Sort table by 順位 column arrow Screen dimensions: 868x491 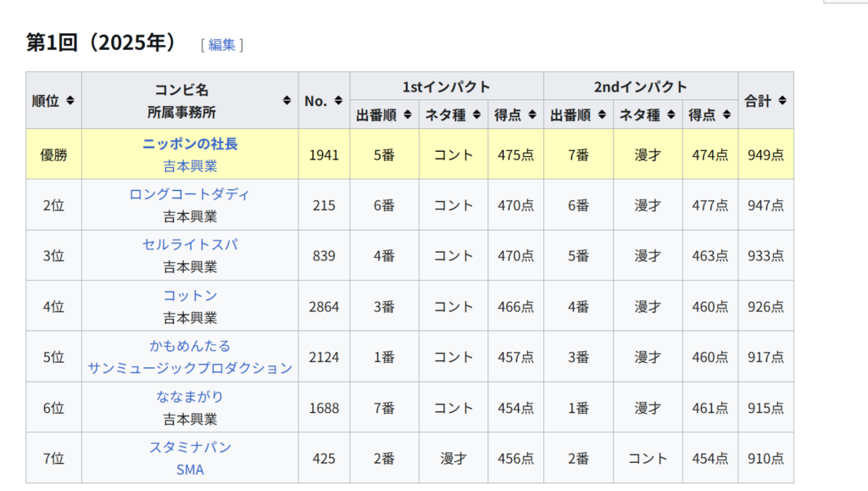(x=70, y=100)
